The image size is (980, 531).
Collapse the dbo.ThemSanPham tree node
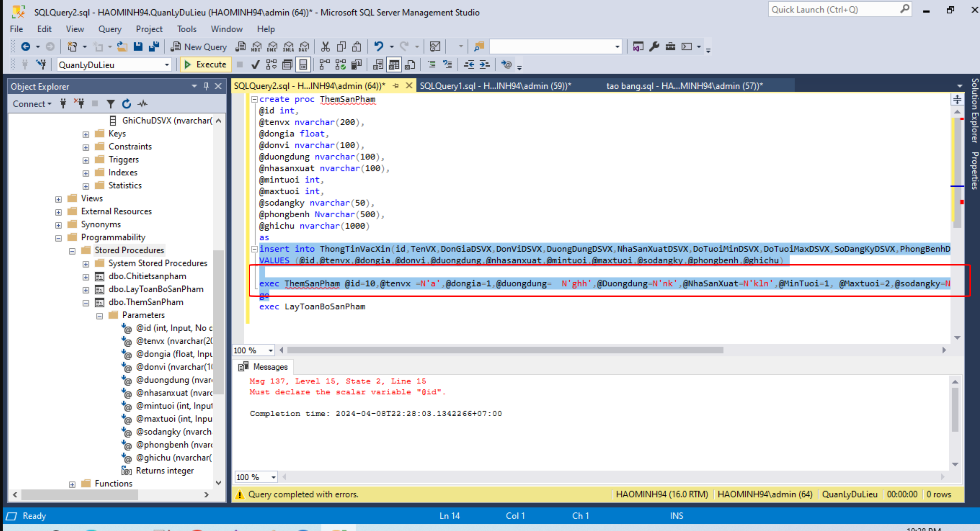[86, 303]
